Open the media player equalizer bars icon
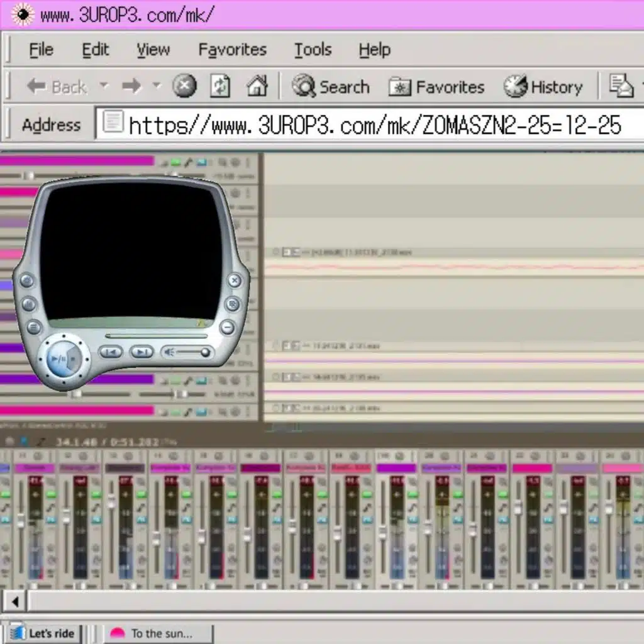Screen dimensions: 644x644 coord(29,304)
